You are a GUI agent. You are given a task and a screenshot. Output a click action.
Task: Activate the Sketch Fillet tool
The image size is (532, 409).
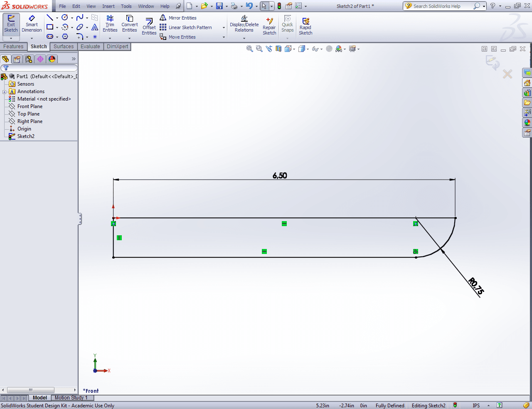pos(80,37)
